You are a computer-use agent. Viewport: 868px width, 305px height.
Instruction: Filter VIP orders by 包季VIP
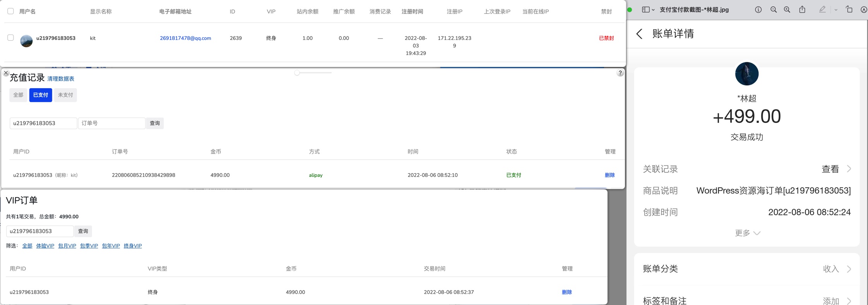(x=89, y=246)
